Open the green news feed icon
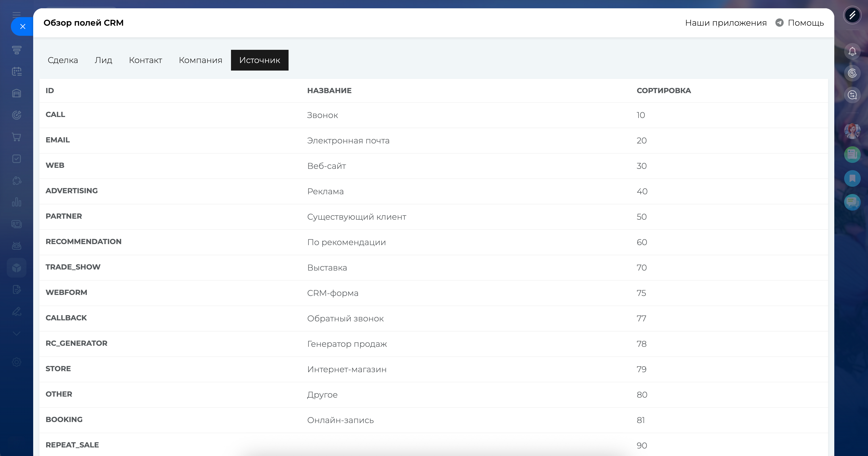 pyautogui.click(x=852, y=155)
